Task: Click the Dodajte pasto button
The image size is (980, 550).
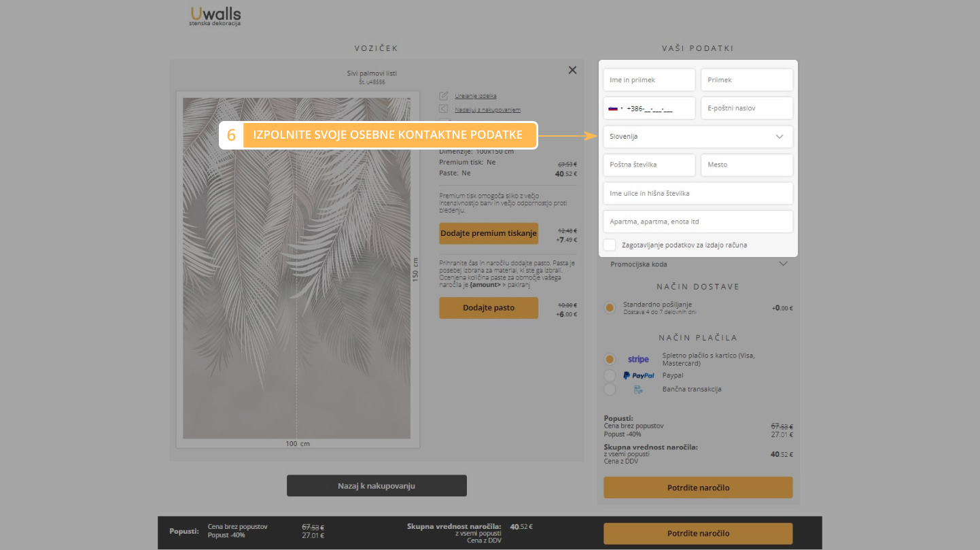Action: click(x=488, y=308)
